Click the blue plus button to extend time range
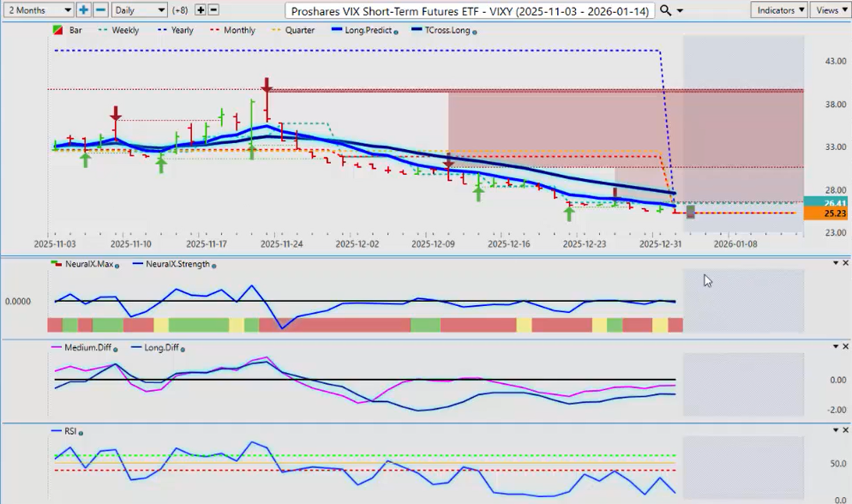 [x=83, y=10]
